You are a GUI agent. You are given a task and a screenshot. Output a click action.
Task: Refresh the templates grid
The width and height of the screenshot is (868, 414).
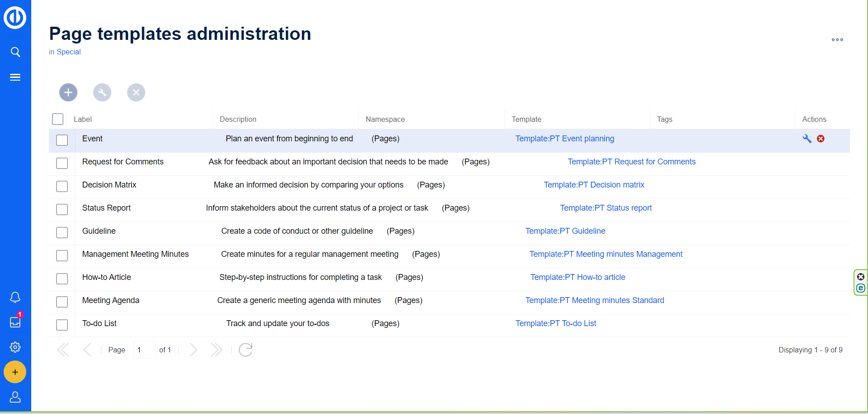click(245, 350)
